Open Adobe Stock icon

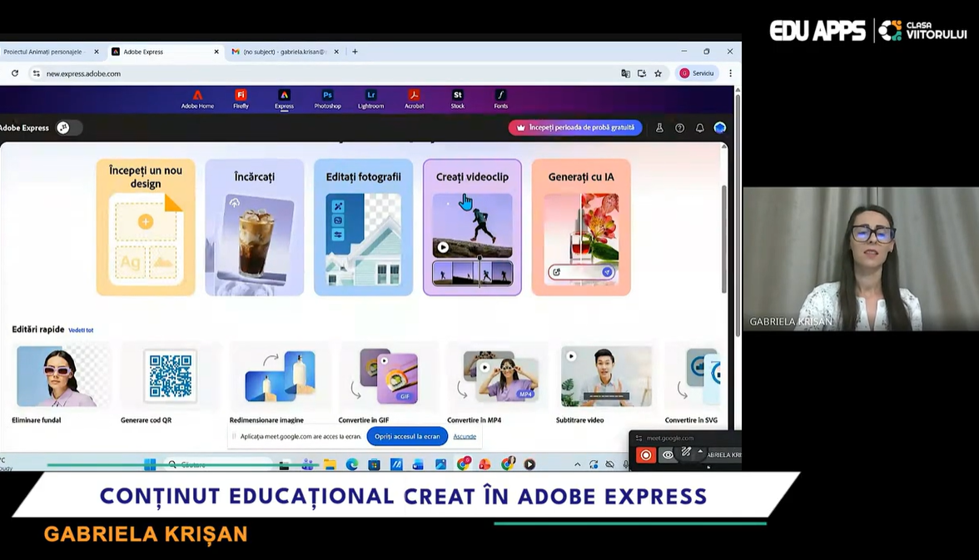pyautogui.click(x=458, y=99)
